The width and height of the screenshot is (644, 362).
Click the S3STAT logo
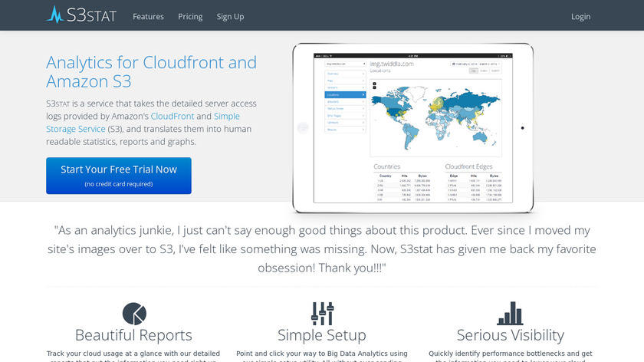coord(81,15)
